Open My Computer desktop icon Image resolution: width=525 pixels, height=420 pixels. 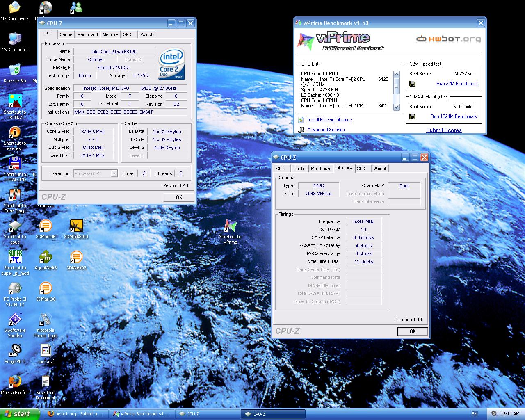pyautogui.click(x=15, y=42)
